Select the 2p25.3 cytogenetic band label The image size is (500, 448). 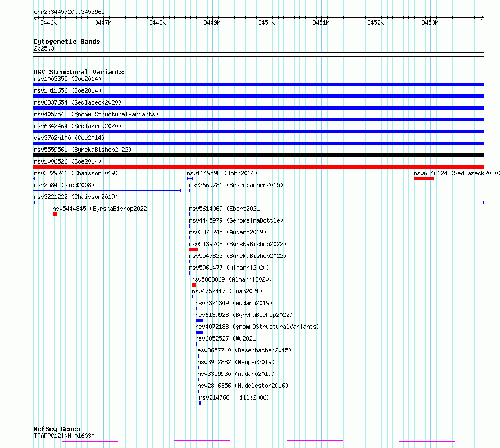pos(44,48)
